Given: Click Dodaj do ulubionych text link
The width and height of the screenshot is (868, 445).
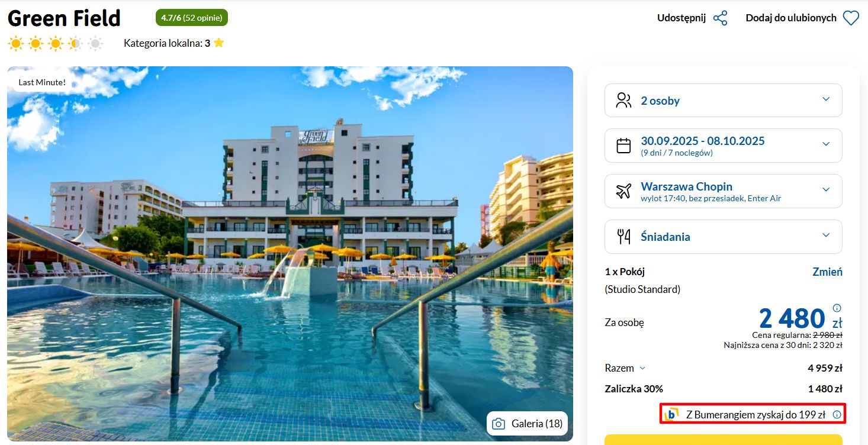Looking at the screenshot, I should coord(791,18).
